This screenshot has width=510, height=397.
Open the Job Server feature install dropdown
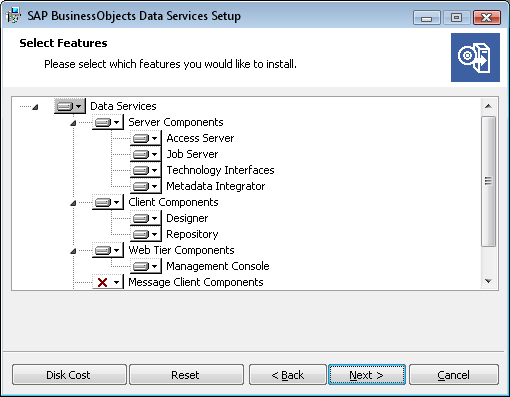(x=146, y=154)
